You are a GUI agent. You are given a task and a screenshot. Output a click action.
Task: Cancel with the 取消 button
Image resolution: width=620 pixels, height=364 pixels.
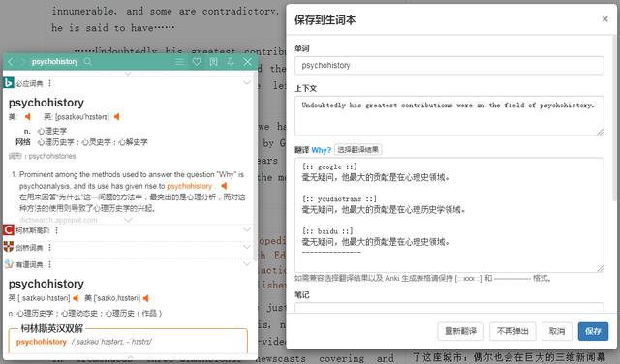557,331
